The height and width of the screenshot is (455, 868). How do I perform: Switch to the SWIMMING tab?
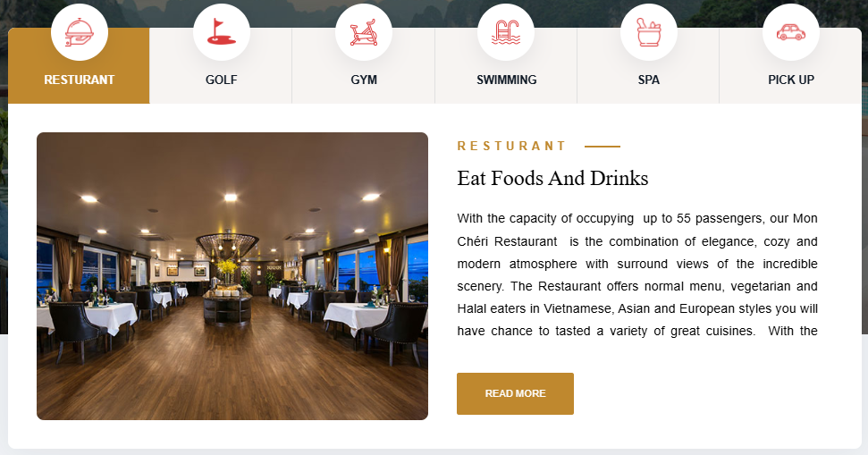coord(507,80)
